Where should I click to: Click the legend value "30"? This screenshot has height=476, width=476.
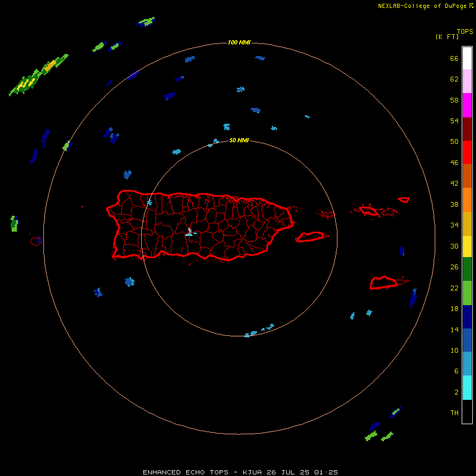454,246
